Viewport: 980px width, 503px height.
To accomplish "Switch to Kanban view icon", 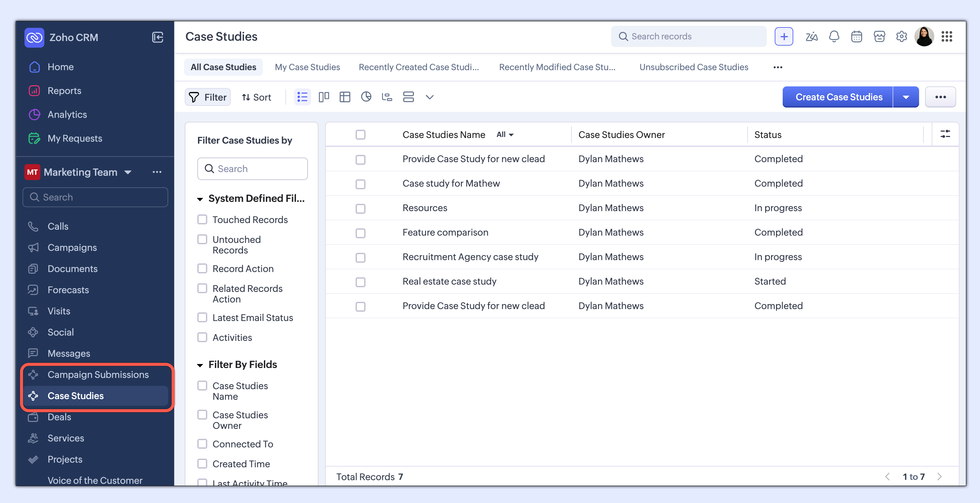I will (323, 97).
